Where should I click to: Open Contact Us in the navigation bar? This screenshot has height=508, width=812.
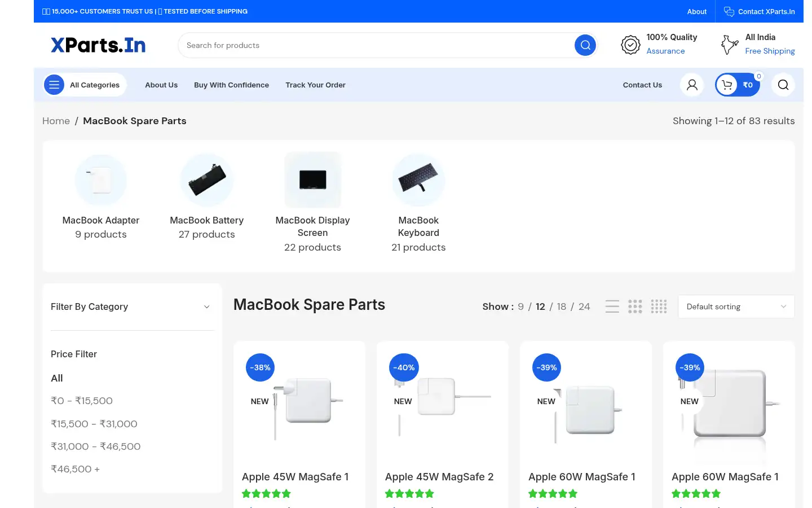tap(642, 85)
